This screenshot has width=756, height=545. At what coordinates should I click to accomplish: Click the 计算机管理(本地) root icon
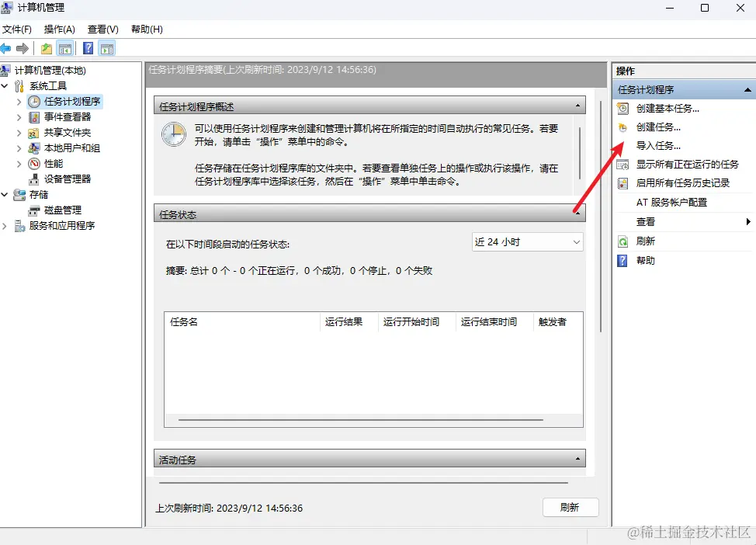click(x=5, y=71)
